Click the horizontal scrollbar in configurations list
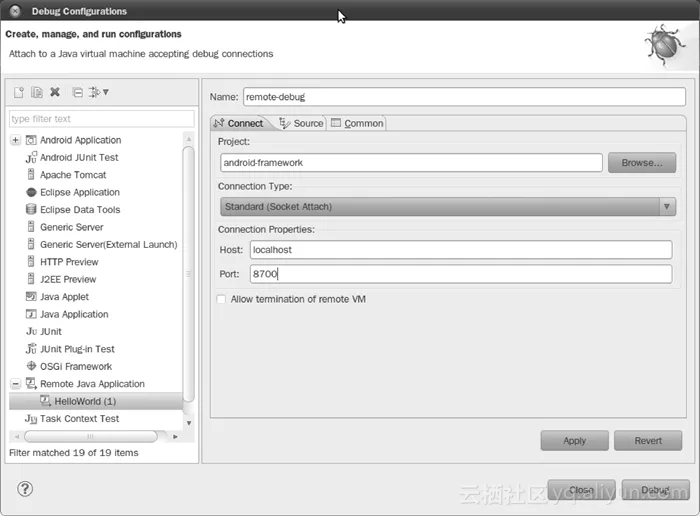Screen dimensions: 700x516 (90, 436)
